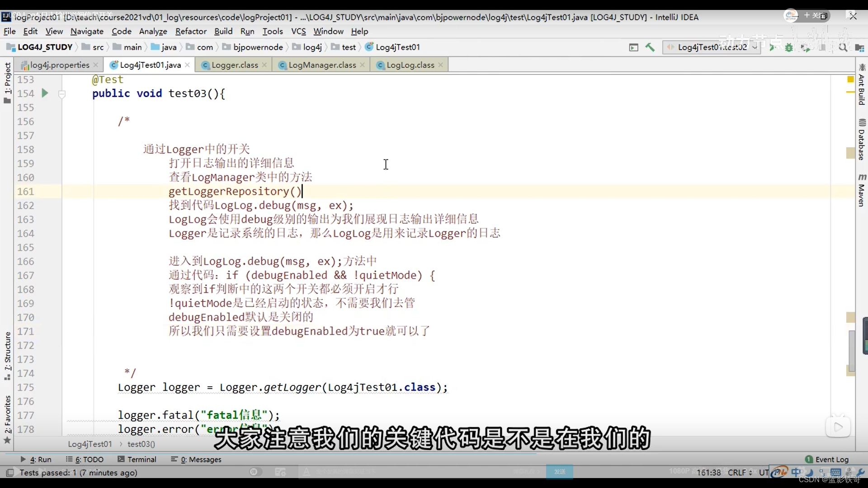Click the Search Everywhere magnifier icon

tap(843, 47)
